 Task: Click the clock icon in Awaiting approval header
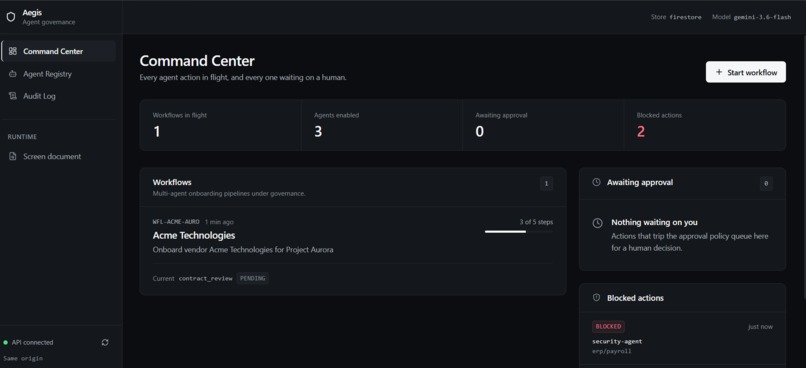[x=596, y=182]
